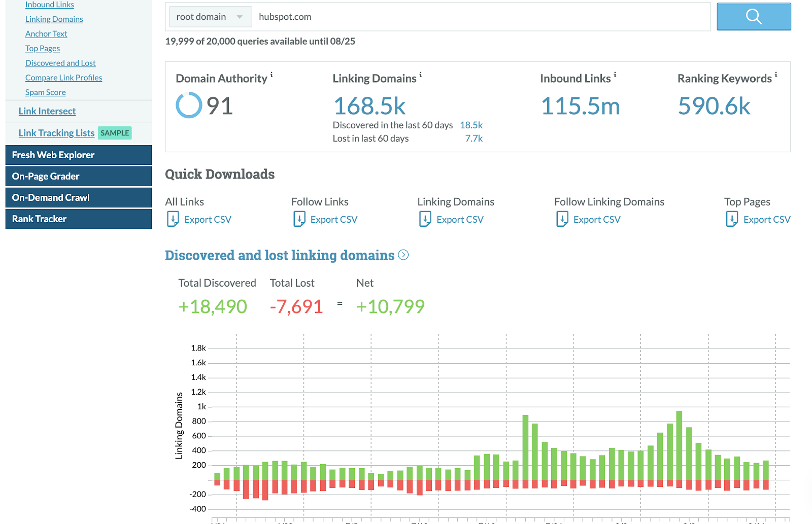
Task: Open Inbound Links in sidebar
Action: click(50, 5)
